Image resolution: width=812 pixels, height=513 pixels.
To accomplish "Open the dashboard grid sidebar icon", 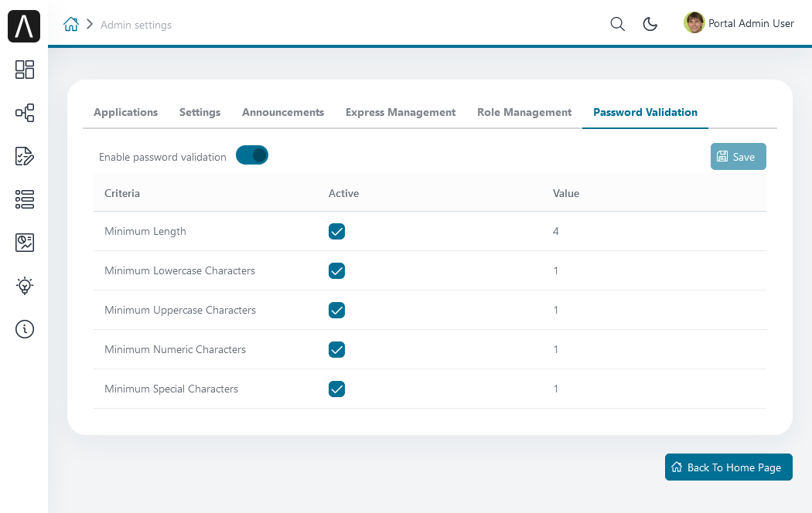I will pyautogui.click(x=25, y=70).
